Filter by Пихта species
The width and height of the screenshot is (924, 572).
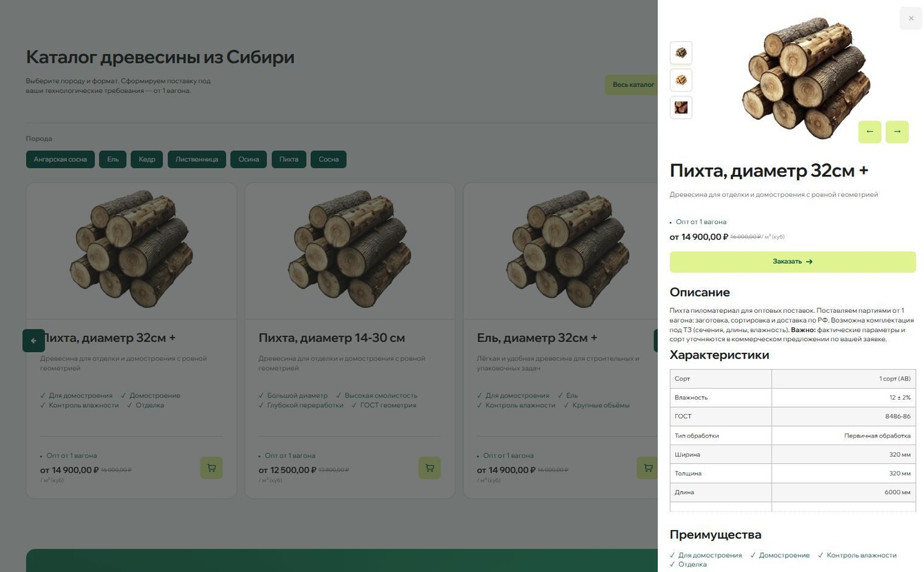tap(289, 159)
